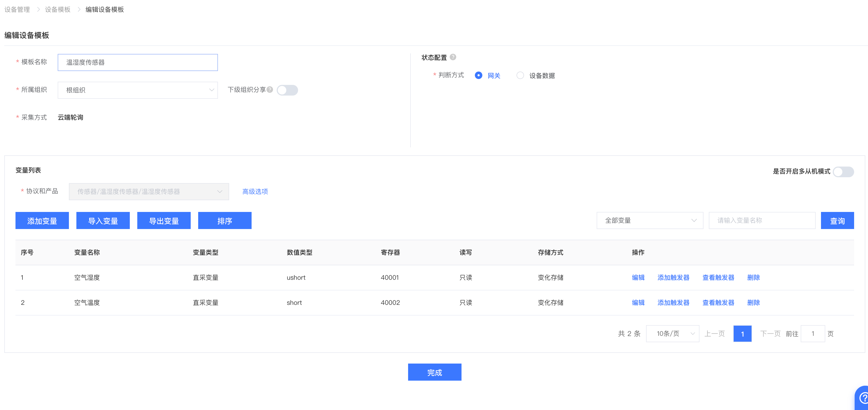Open the 协议和产品 cascade dropdown

[148, 191]
